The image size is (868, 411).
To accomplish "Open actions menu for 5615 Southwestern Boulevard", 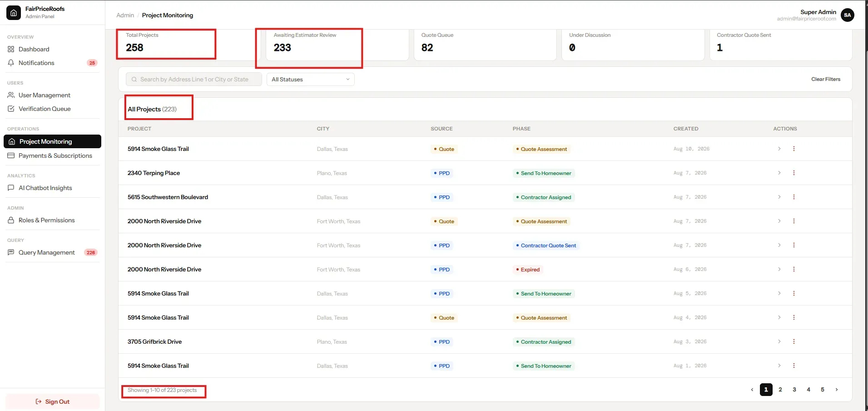I will tap(794, 197).
